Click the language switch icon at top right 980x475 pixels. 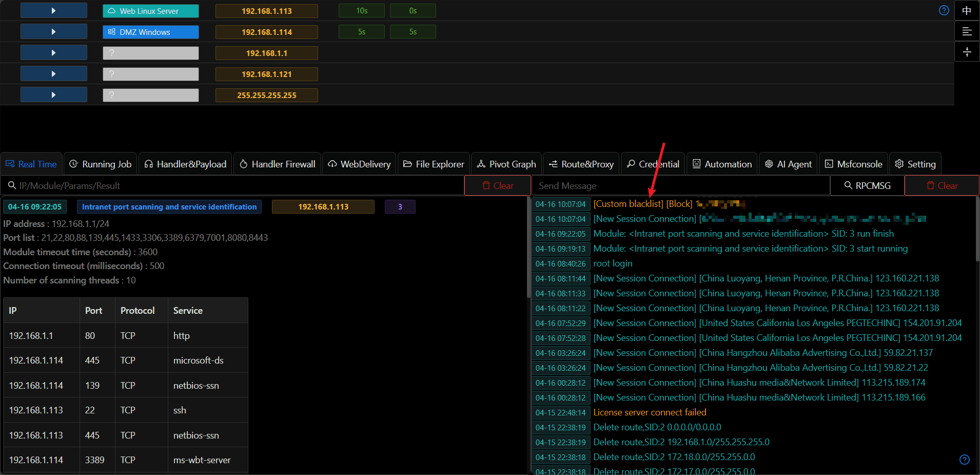(967, 11)
